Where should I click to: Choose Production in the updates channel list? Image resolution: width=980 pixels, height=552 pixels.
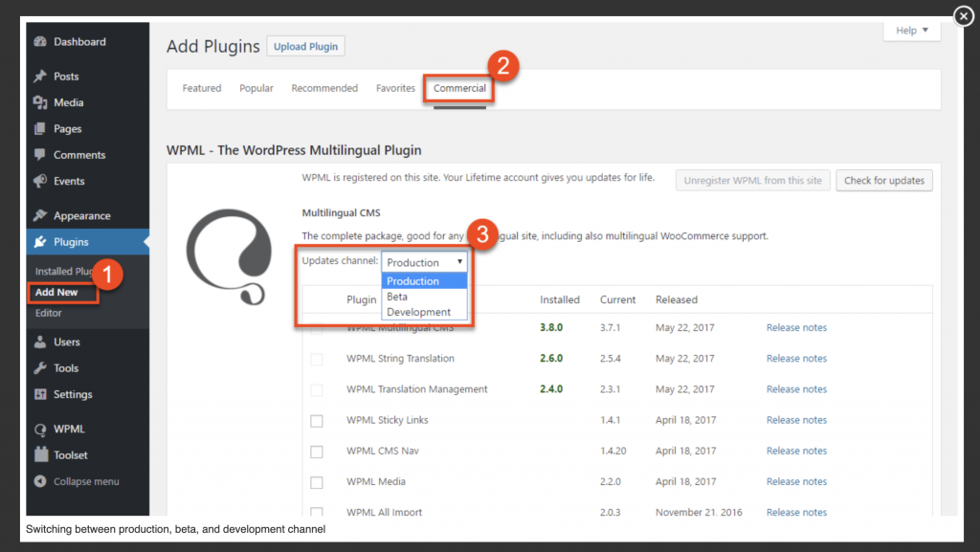[424, 281]
